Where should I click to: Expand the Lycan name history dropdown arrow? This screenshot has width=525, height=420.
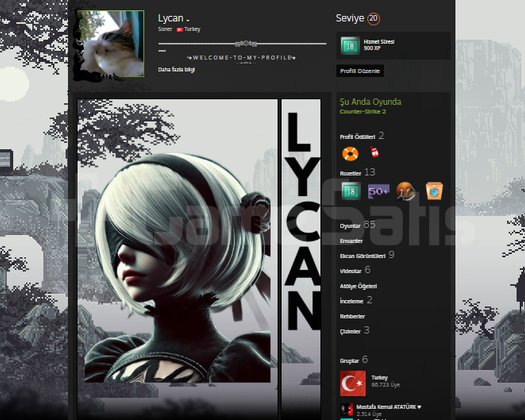coord(188,20)
